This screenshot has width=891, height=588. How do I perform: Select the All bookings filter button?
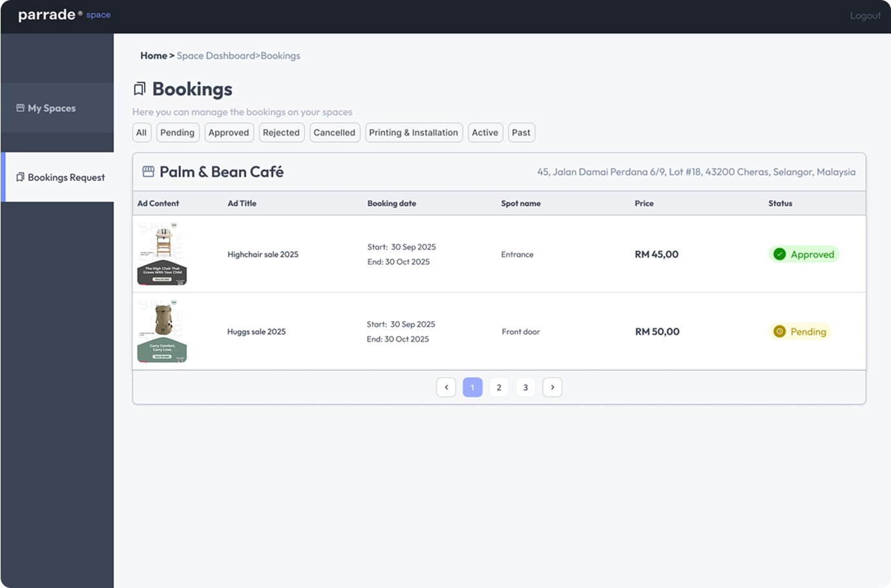[x=142, y=132]
